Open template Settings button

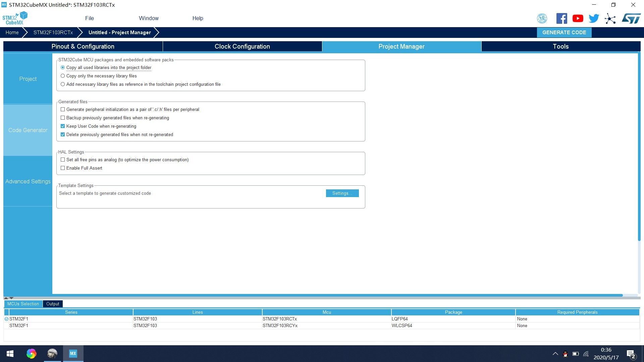point(342,193)
